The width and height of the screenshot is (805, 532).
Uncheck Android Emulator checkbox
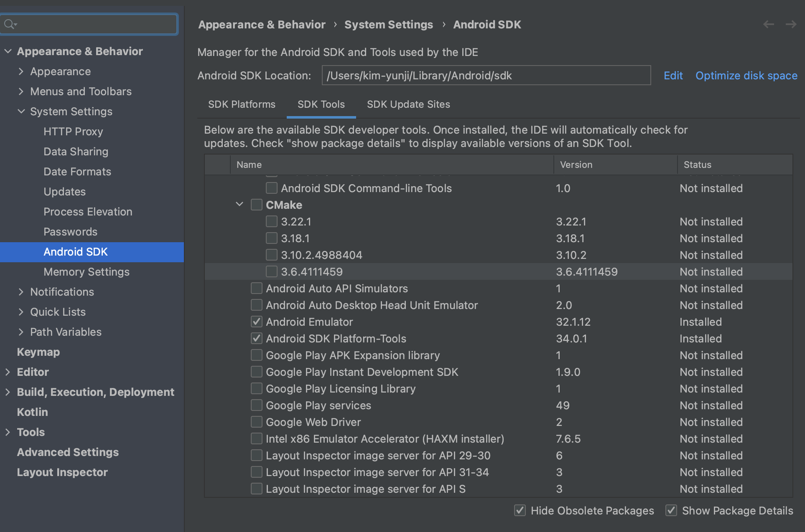coord(257,322)
